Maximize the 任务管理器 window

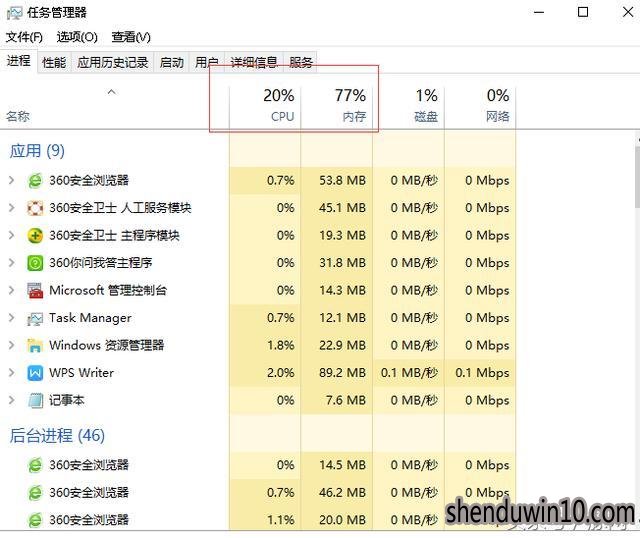[583, 12]
